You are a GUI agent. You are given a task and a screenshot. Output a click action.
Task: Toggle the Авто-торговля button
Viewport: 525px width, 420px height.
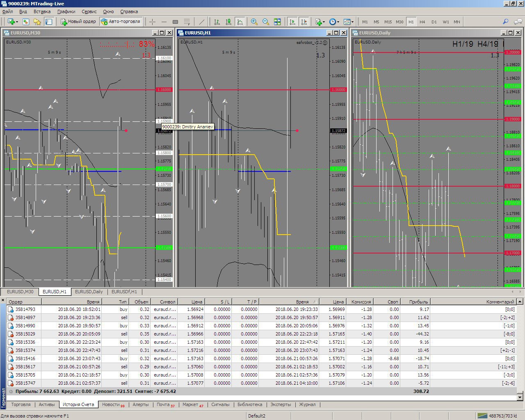pyautogui.click(x=121, y=22)
